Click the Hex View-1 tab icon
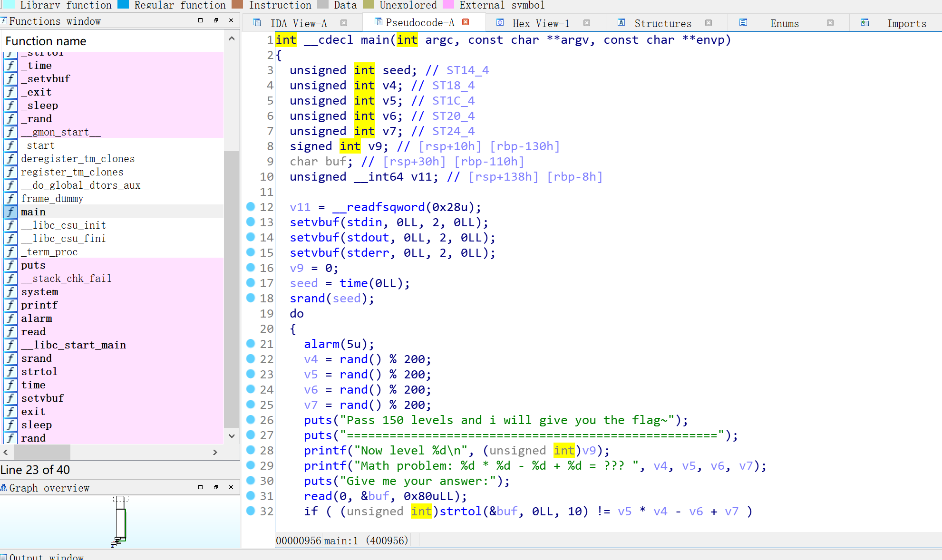 click(500, 23)
